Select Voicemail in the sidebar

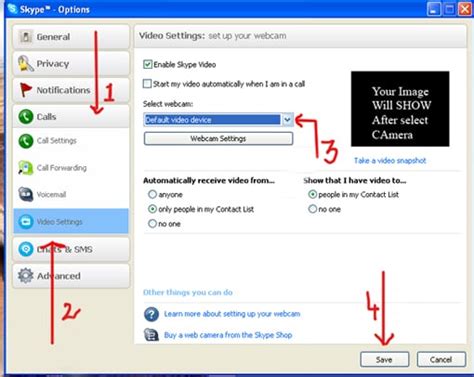point(71,194)
